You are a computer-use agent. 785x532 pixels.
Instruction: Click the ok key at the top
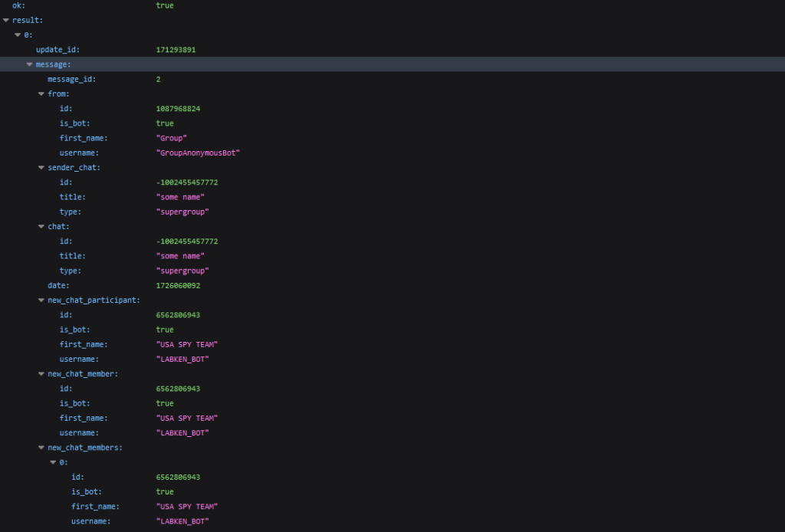click(x=18, y=5)
